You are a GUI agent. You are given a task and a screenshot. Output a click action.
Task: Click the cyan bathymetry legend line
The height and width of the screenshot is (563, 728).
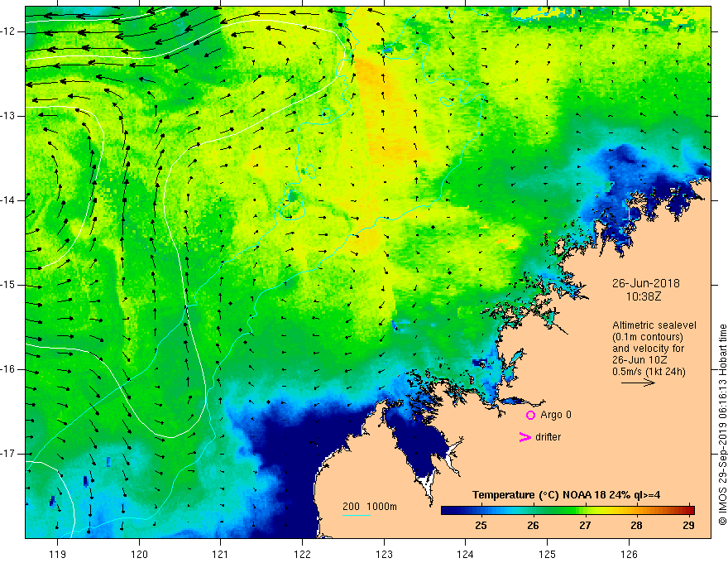[357, 515]
